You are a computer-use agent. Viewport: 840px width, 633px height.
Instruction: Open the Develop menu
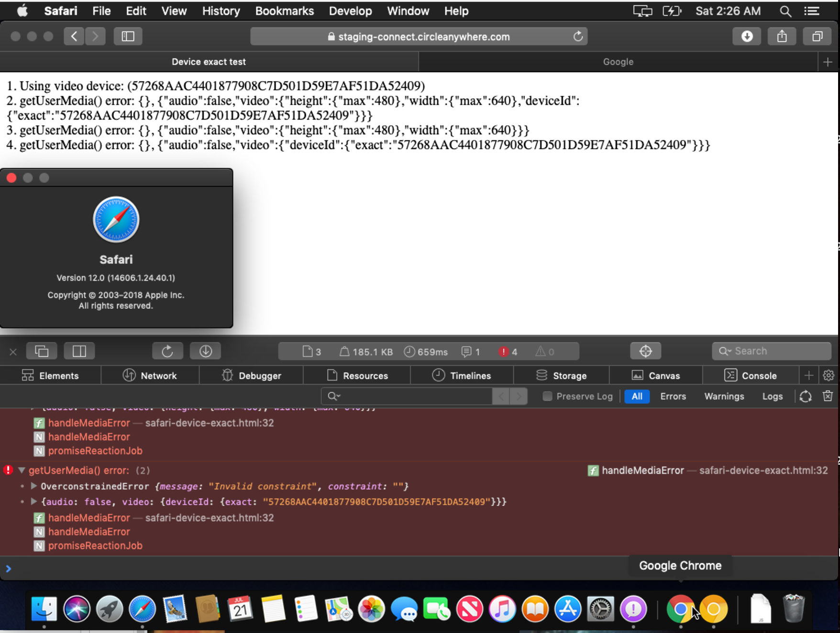(350, 11)
